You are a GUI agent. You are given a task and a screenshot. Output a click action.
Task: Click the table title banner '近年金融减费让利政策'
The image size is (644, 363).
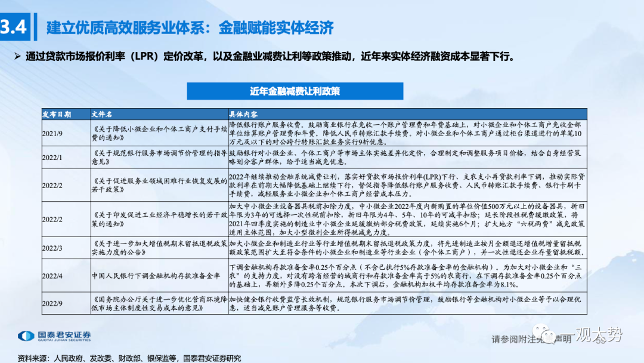point(295,91)
